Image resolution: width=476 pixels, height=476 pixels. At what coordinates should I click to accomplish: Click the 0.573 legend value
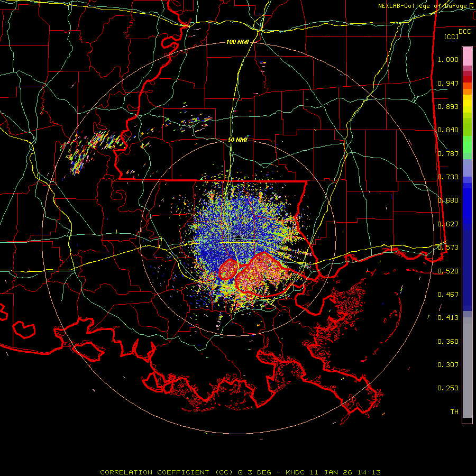(448, 248)
